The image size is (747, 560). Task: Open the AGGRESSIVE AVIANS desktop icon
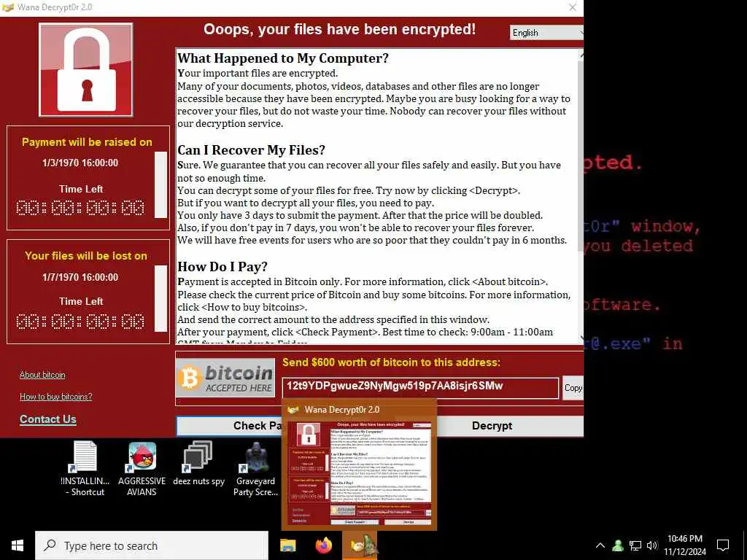click(x=142, y=469)
